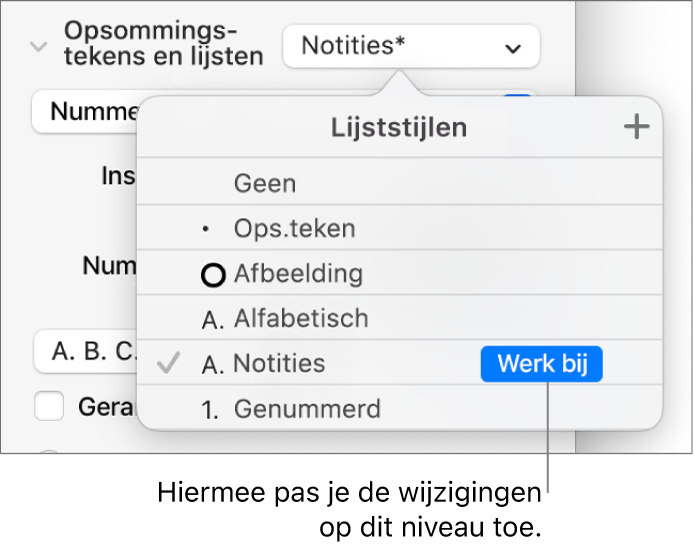
Task: Click the Lijststijlen popup title
Action: 399,127
